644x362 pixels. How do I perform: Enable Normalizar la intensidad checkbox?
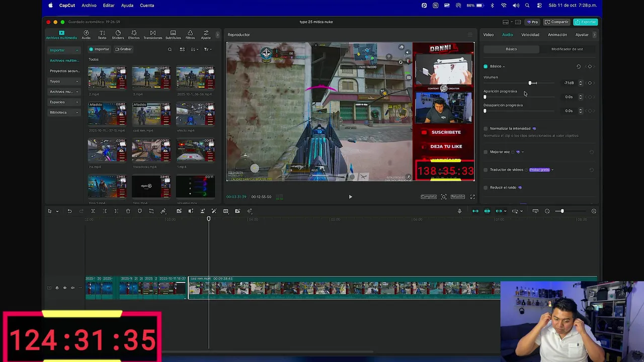pyautogui.click(x=486, y=129)
